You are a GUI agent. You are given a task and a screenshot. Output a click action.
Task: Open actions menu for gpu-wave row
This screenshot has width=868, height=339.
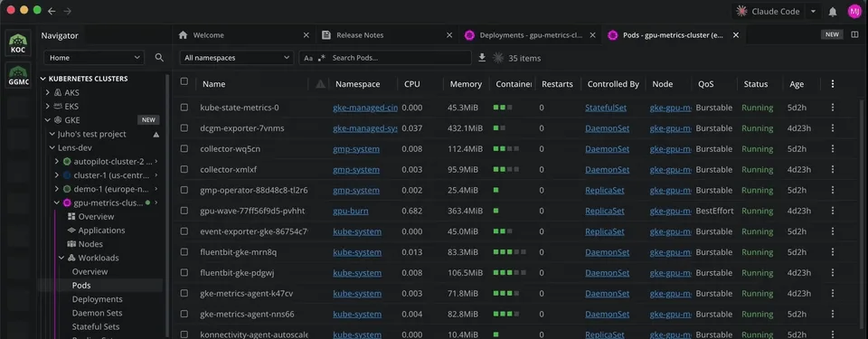833,211
